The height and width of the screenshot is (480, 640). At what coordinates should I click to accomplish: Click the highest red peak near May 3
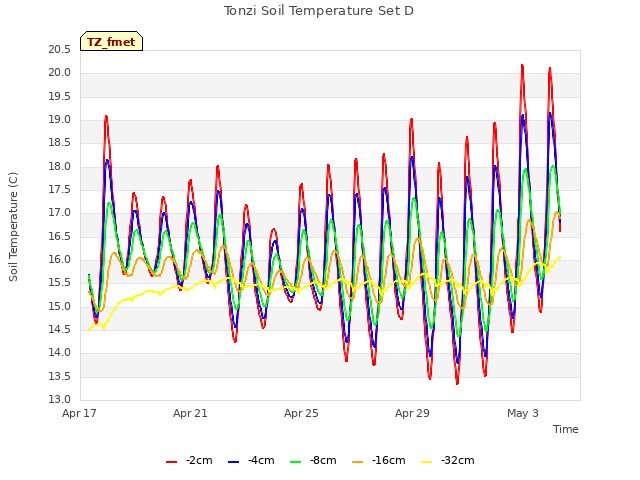(x=522, y=65)
